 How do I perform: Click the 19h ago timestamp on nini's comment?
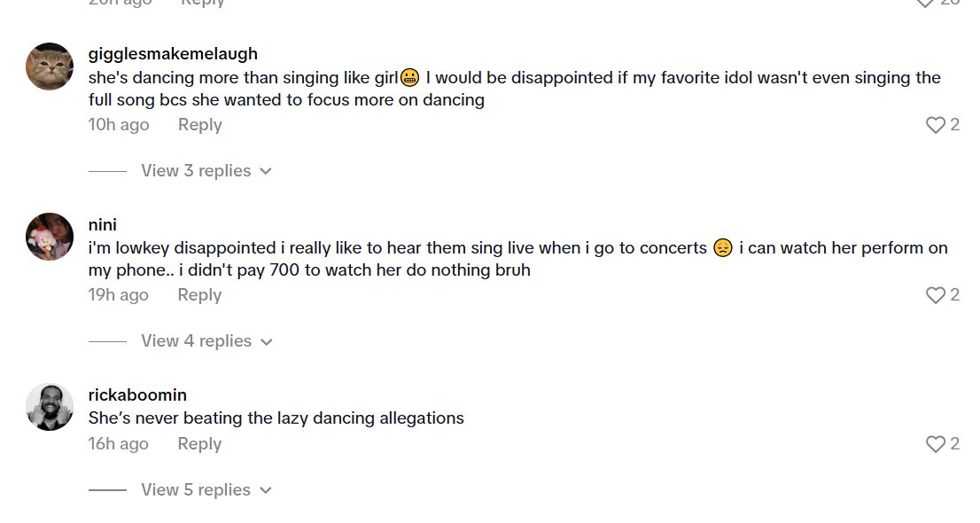(x=119, y=295)
